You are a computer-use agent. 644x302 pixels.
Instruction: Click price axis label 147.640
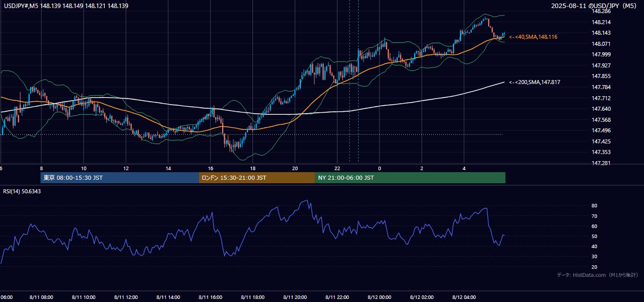(x=601, y=109)
